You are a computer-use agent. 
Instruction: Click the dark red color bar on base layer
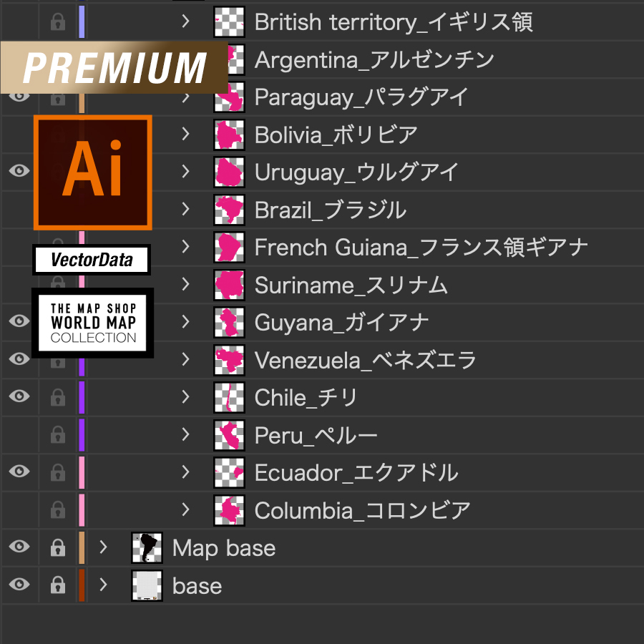82,585
